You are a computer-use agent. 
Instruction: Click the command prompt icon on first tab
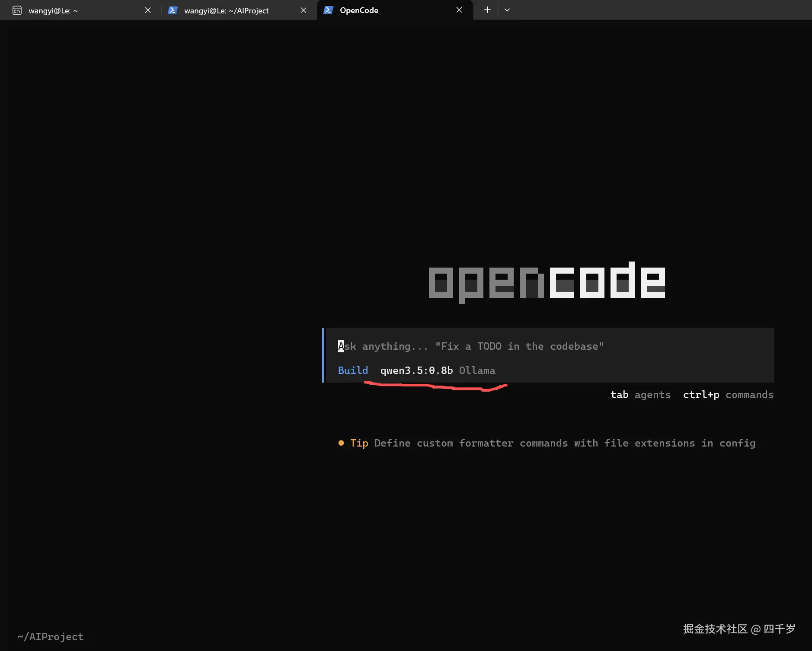click(17, 10)
